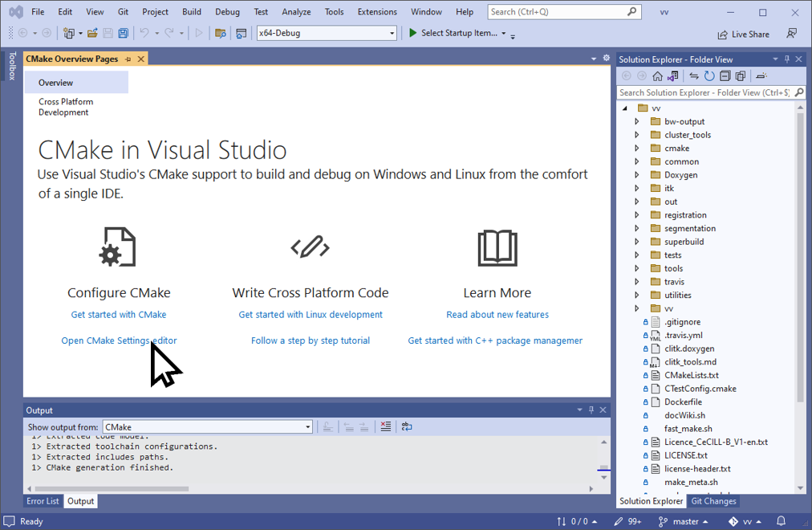Screen dimensions: 812x530
Task: Select the .travis.yml file
Action: click(x=683, y=335)
